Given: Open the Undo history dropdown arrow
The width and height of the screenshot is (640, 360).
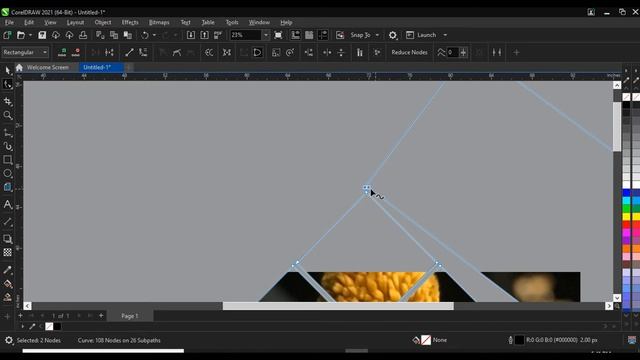Looking at the screenshot, I should pos(154,35).
